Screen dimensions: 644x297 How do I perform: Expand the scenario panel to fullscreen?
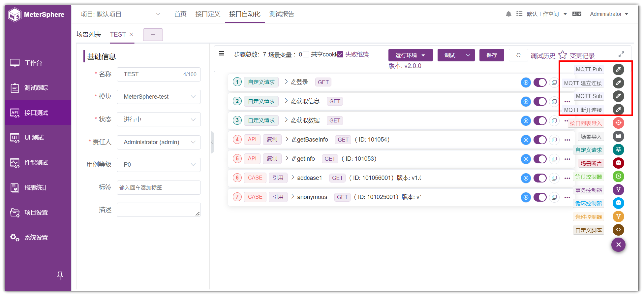coord(621,54)
